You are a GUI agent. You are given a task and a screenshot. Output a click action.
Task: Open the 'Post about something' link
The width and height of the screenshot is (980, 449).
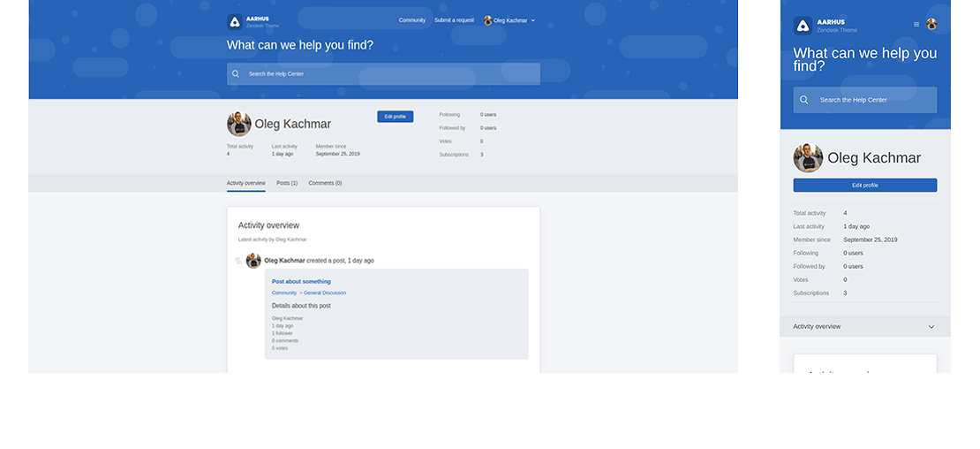(301, 281)
